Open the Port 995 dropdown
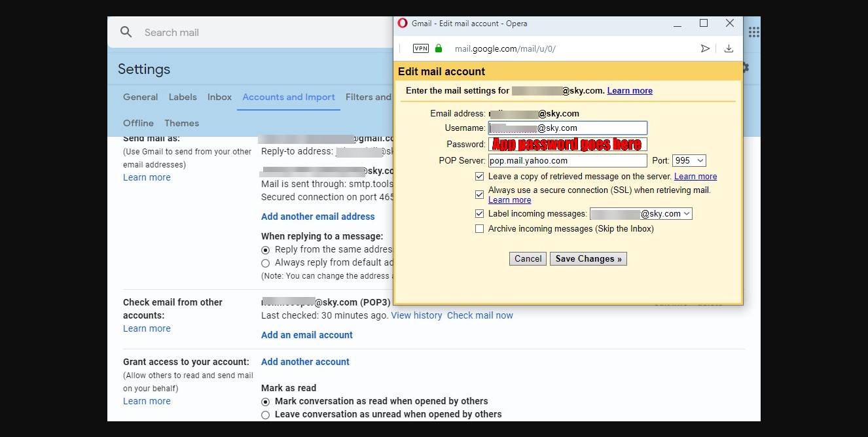 [x=689, y=161]
